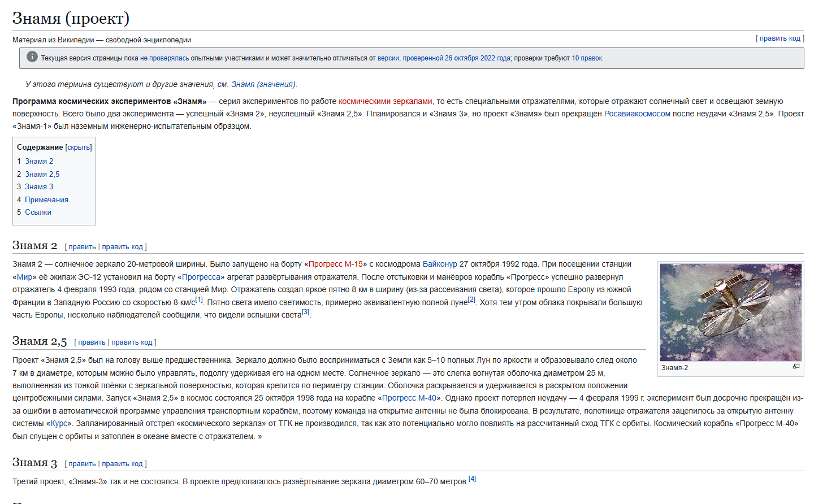Click the page title «Знамя (проект)»
Screen dimensions: 814x504
71,19
